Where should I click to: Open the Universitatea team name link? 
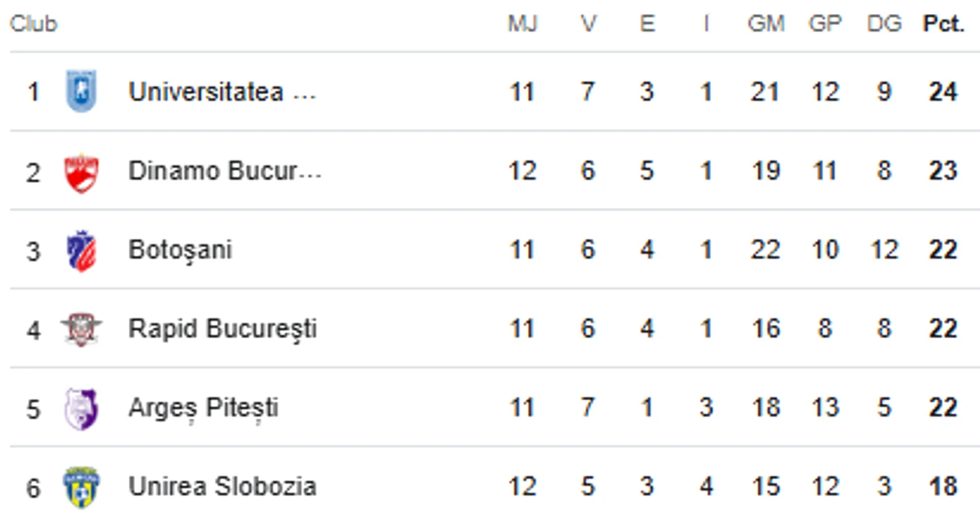pos(222,92)
